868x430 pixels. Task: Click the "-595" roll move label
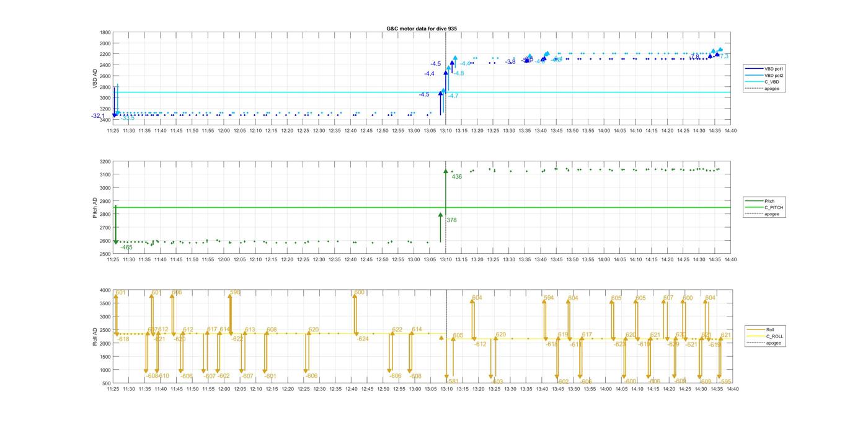click(725, 382)
